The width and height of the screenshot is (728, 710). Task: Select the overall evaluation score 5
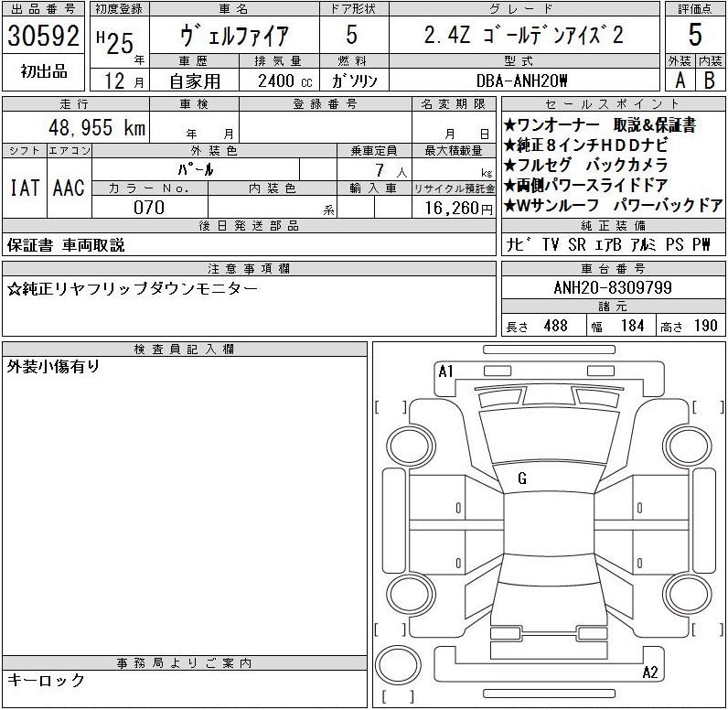click(695, 35)
